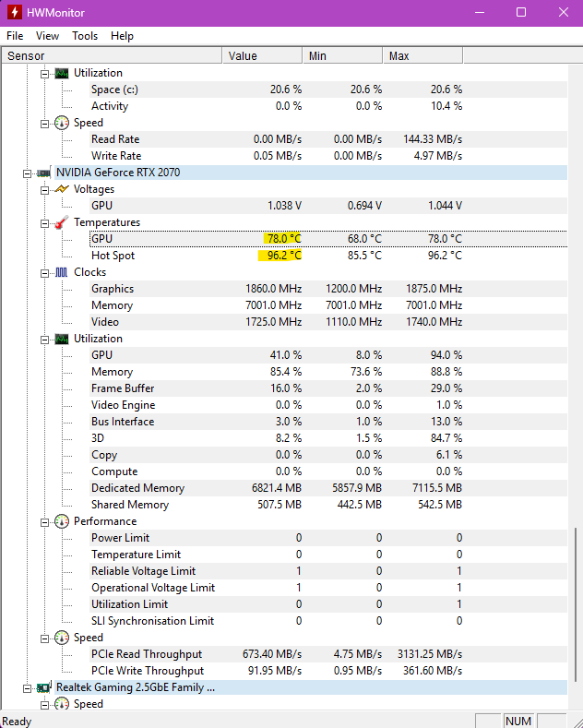Image resolution: width=583 pixels, height=728 pixels.
Task: Click the vertical scrollbar thumb
Action: [x=576, y=604]
